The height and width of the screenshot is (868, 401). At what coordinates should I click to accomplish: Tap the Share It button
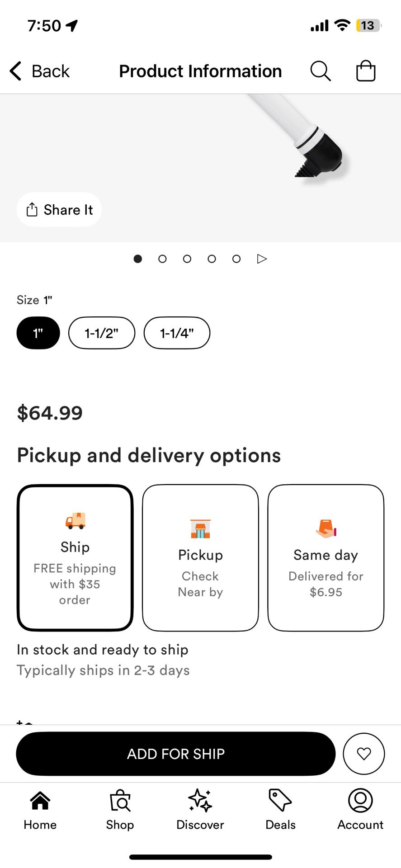tap(59, 210)
